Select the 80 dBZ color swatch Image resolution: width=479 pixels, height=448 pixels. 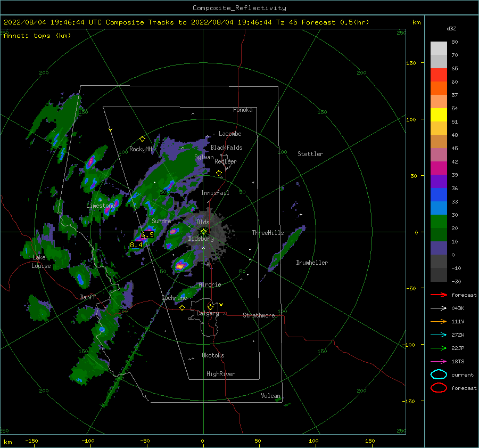pyautogui.click(x=439, y=48)
